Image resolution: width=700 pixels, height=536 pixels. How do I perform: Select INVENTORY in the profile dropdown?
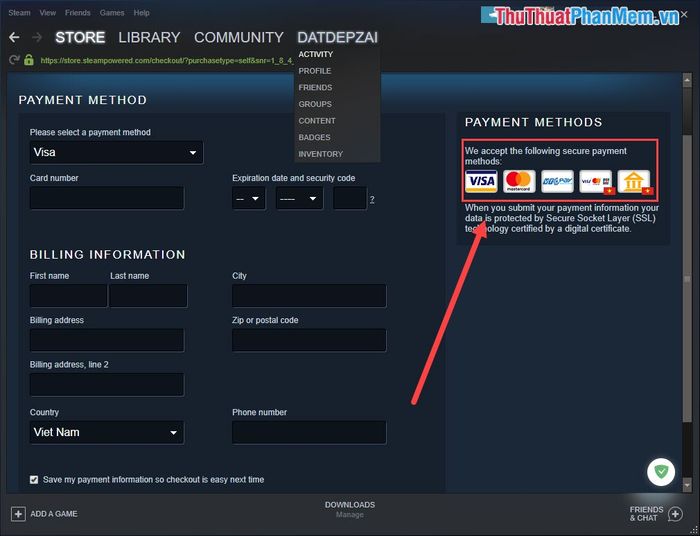coord(321,154)
